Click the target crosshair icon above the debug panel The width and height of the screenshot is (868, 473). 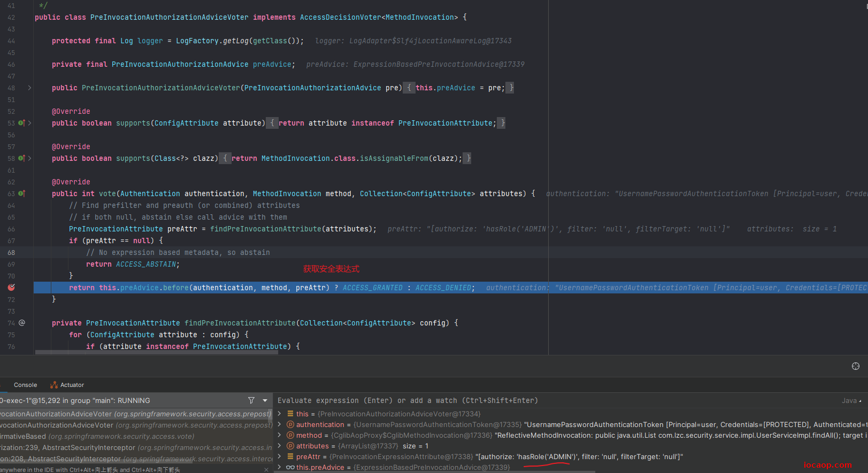(x=856, y=366)
